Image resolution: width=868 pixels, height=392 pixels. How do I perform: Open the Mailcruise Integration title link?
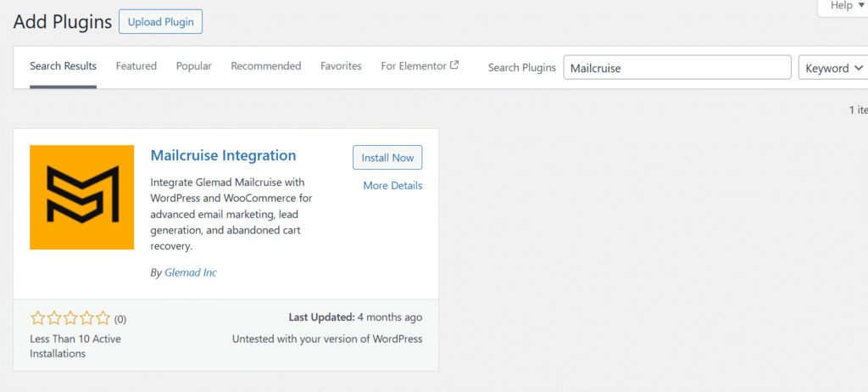(x=223, y=155)
